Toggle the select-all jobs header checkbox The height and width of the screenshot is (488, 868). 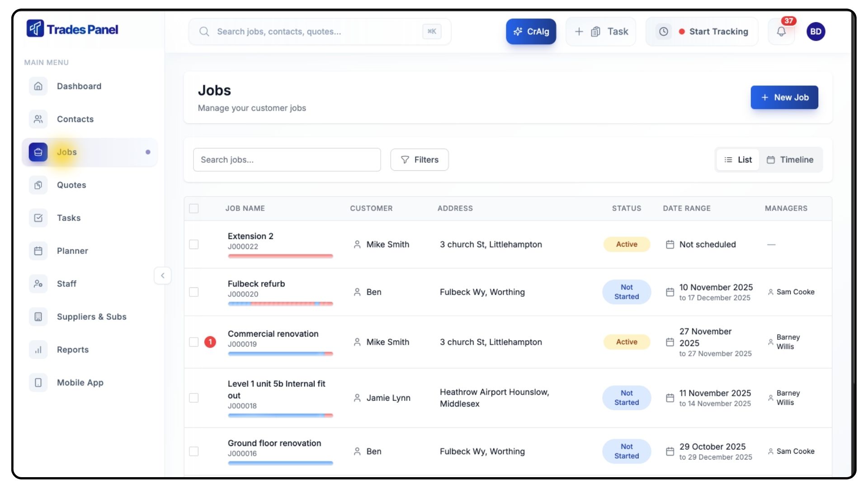click(194, 208)
